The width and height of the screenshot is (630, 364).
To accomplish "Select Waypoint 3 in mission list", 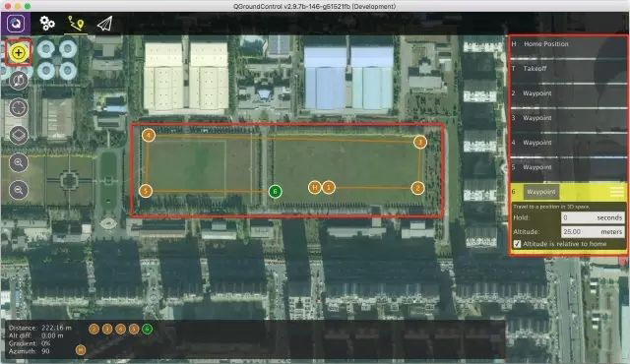I will point(568,118).
